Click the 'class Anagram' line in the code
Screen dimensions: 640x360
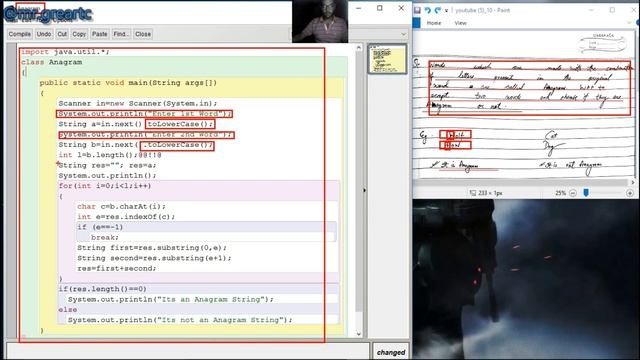click(51, 62)
